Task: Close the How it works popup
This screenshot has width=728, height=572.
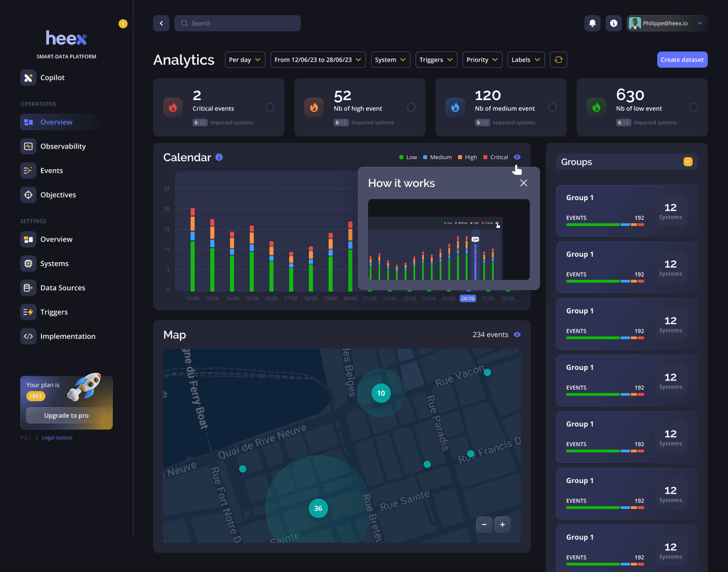Action: [x=524, y=183]
